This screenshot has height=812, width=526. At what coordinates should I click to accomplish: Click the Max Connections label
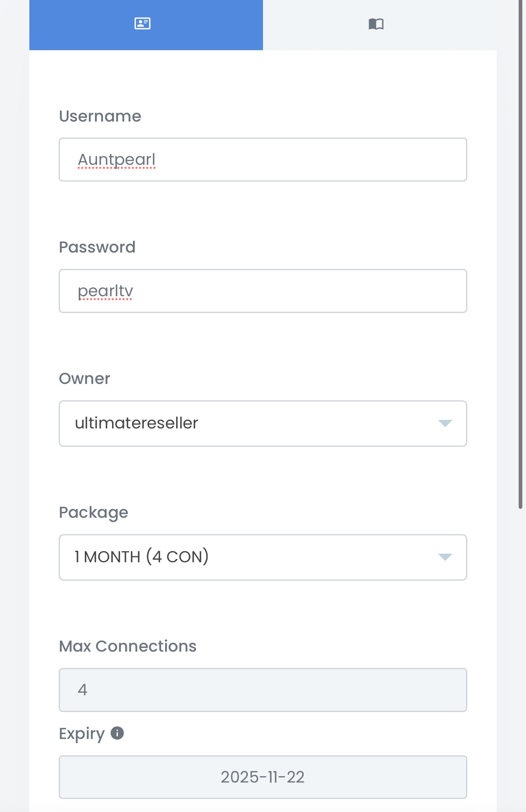click(x=128, y=646)
